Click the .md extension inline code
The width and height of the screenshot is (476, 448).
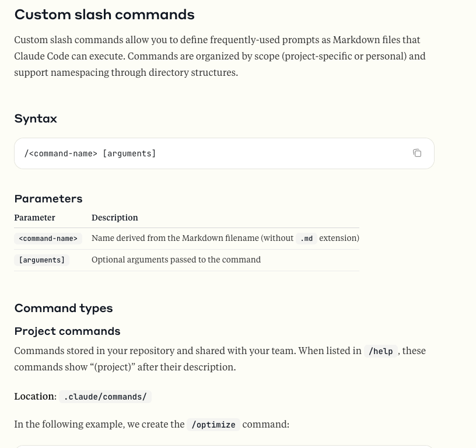pos(306,239)
